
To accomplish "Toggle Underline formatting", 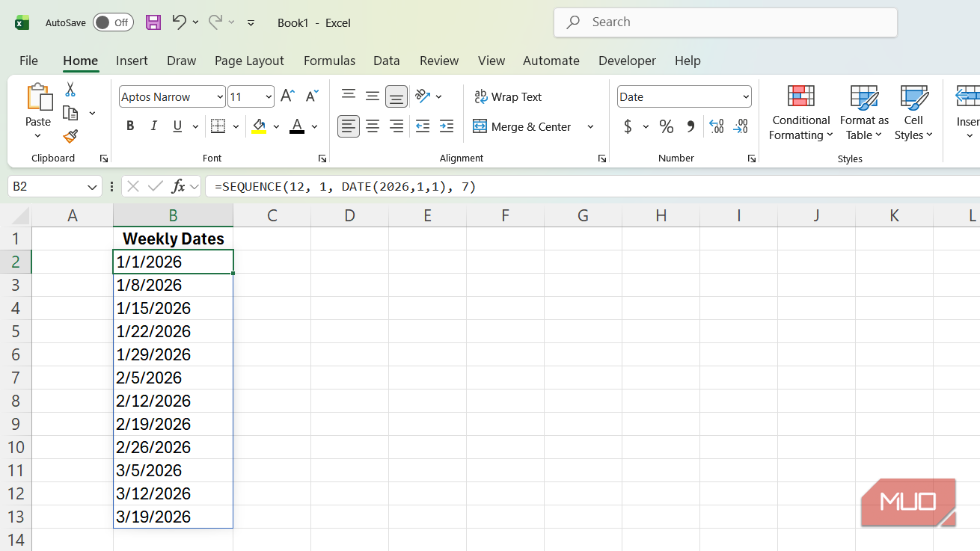I will point(177,126).
